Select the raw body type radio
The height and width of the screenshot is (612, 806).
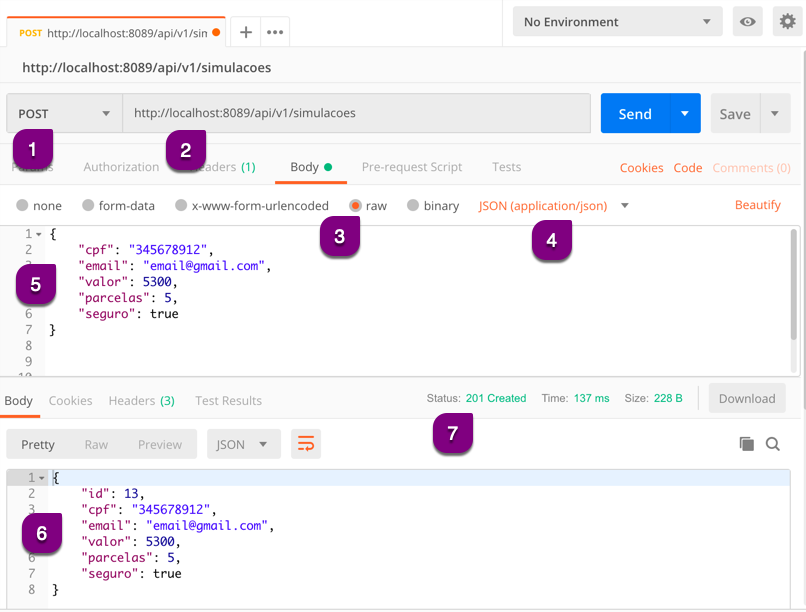[x=355, y=206]
